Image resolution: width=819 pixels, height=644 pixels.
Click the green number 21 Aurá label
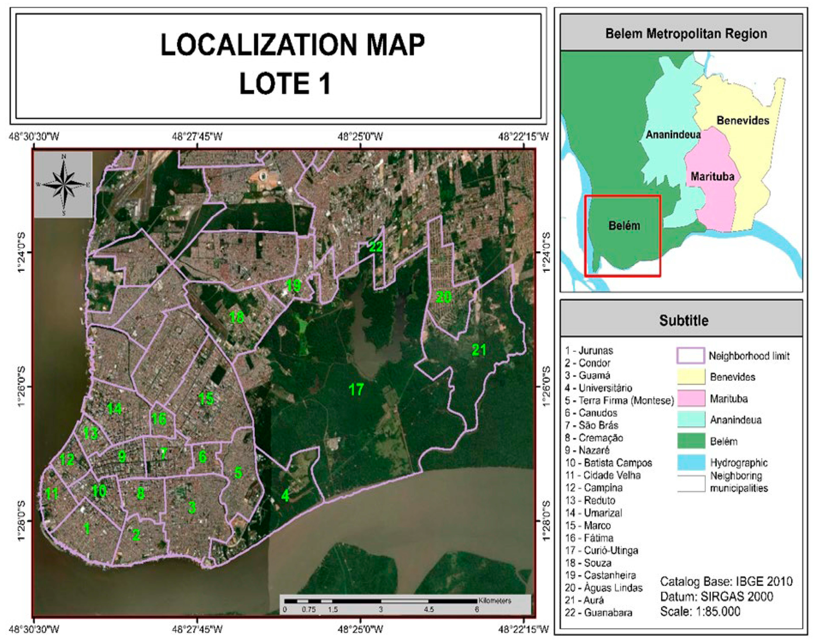[x=479, y=350]
